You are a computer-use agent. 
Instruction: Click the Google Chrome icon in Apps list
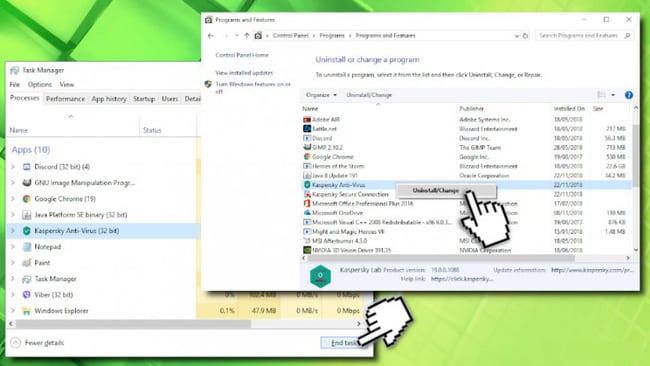27,199
